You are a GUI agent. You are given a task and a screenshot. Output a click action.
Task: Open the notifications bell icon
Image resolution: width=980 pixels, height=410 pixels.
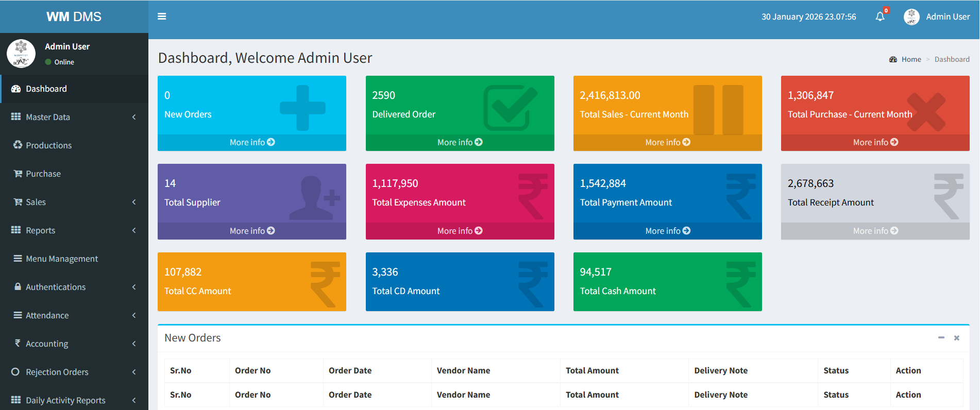(880, 16)
